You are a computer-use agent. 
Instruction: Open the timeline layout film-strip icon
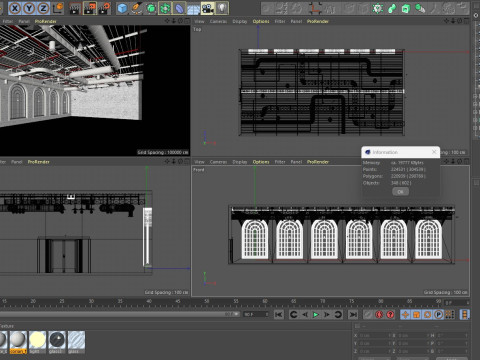(464, 314)
